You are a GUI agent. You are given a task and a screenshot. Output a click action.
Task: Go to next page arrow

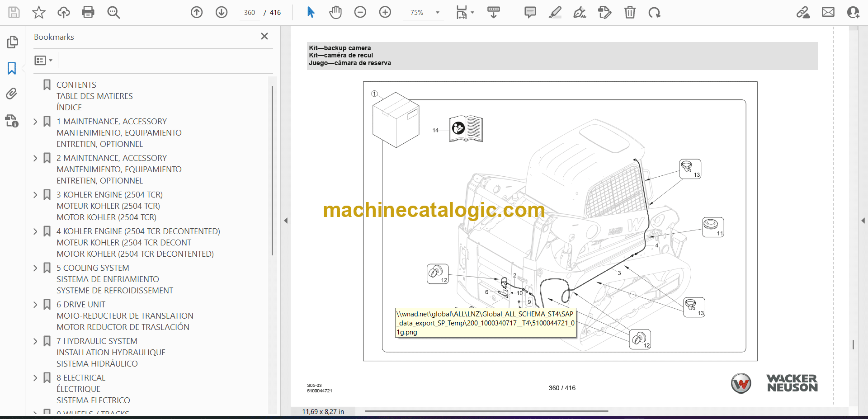(x=222, y=12)
